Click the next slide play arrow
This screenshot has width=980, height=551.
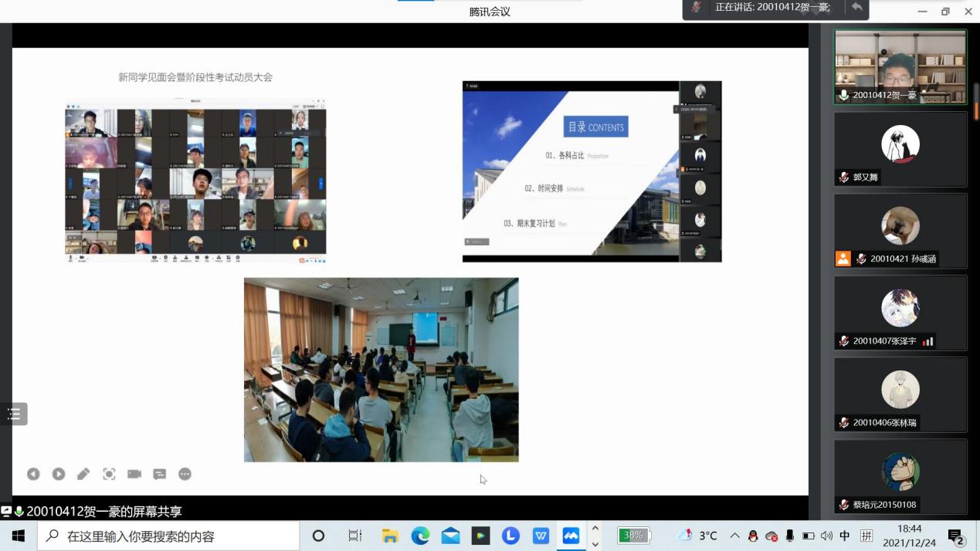pos(59,474)
